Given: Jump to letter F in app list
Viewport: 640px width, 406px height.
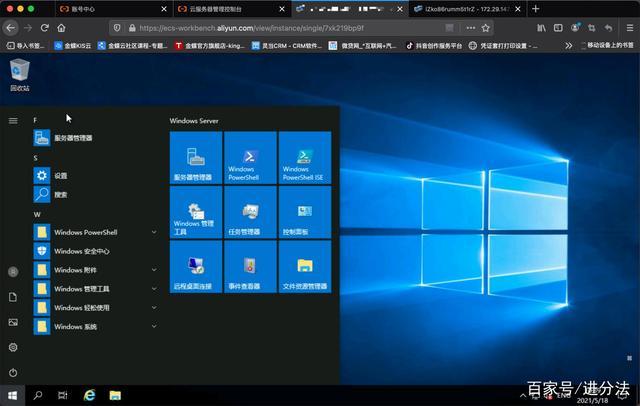Looking at the screenshot, I should (x=35, y=120).
